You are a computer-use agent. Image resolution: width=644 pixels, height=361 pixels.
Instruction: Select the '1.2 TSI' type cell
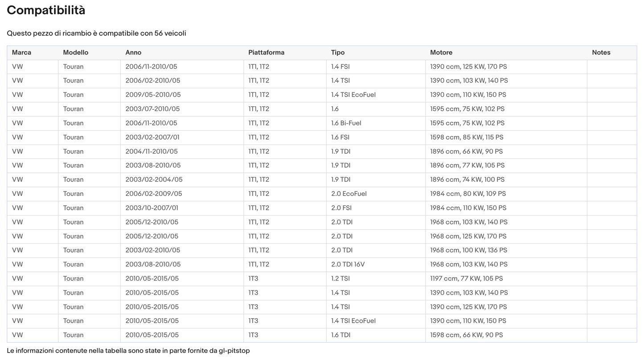coord(340,279)
